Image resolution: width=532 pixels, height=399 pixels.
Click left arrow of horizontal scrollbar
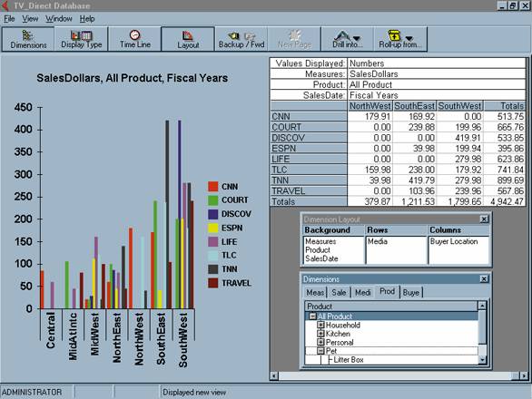tap(274, 375)
